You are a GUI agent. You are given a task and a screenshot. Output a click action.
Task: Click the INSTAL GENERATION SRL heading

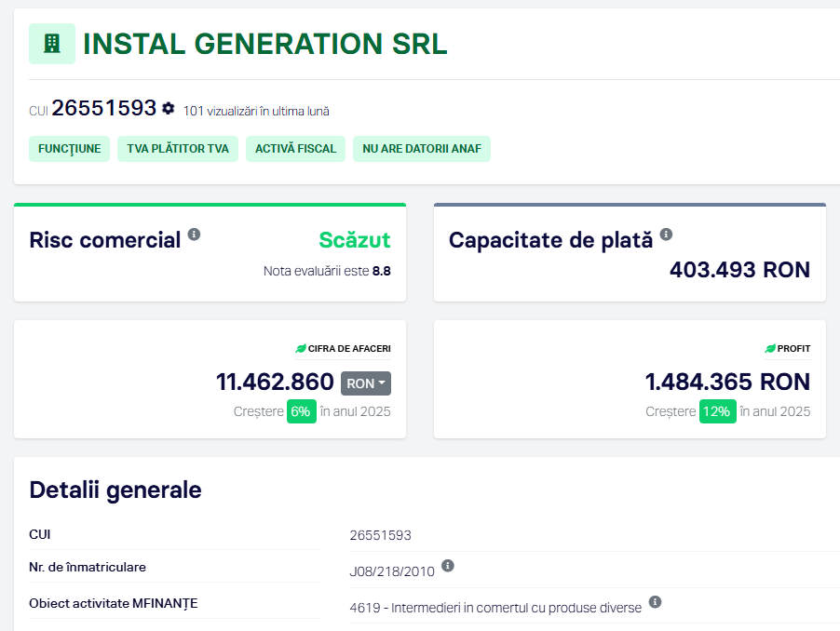(x=265, y=44)
